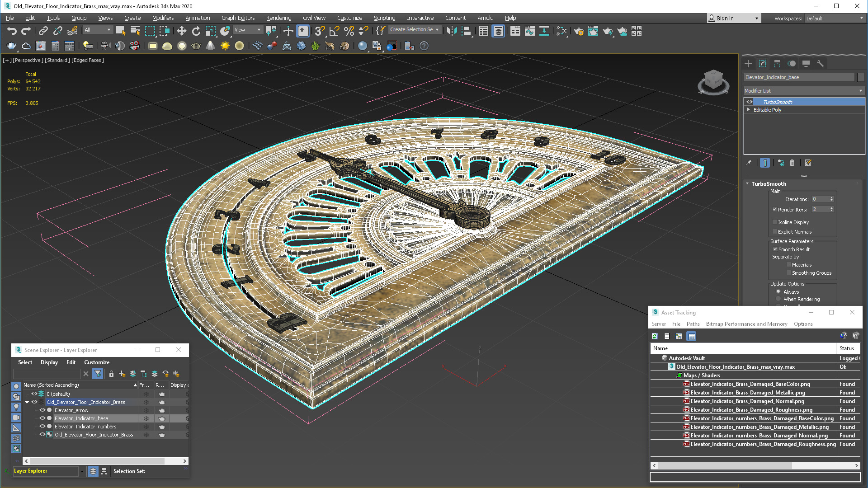The height and width of the screenshot is (488, 868).
Task: Open the Workspaces Default dropdown
Action: point(834,19)
